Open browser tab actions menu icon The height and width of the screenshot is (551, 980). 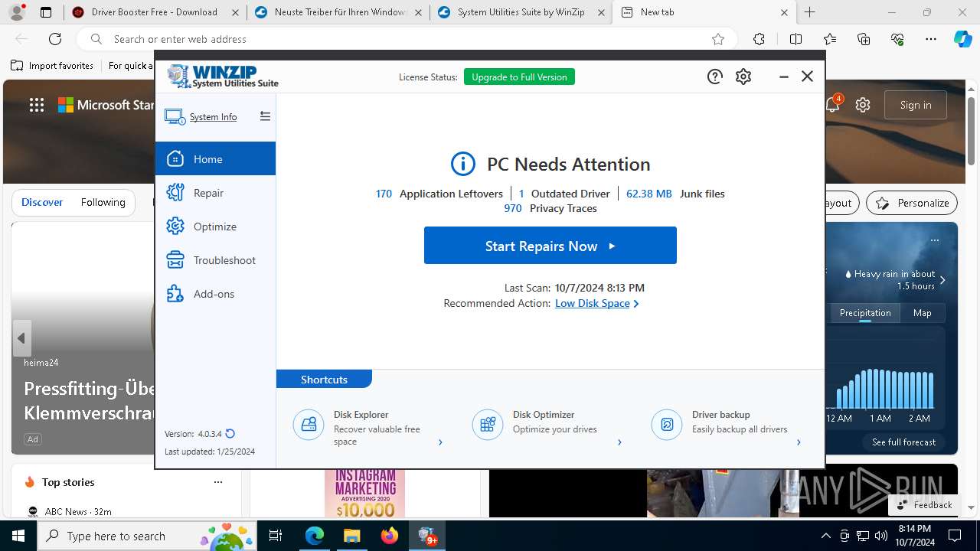[x=46, y=12]
